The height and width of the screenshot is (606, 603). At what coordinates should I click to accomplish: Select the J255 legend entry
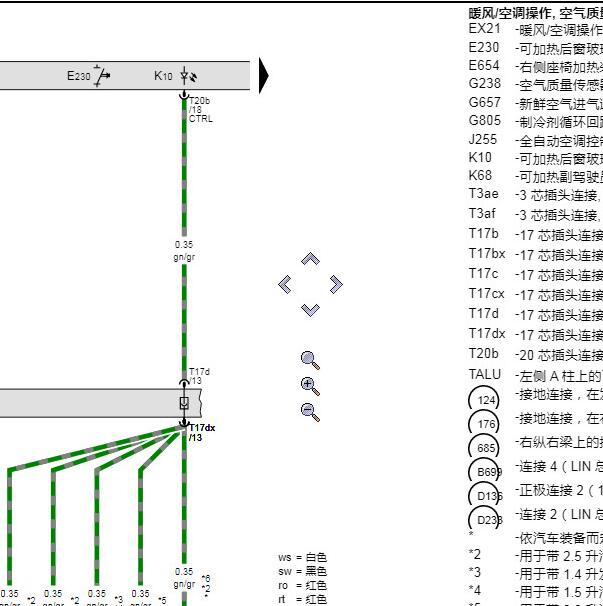[536, 140]
